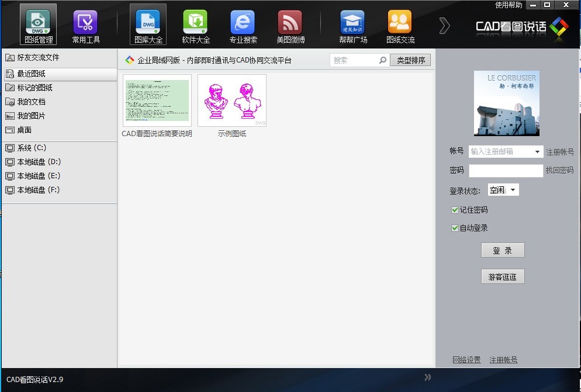Select the 软件大全 software collection icon
Image resolution: width=581 pixels, height=392 pixels.
(x=195, y=23)
